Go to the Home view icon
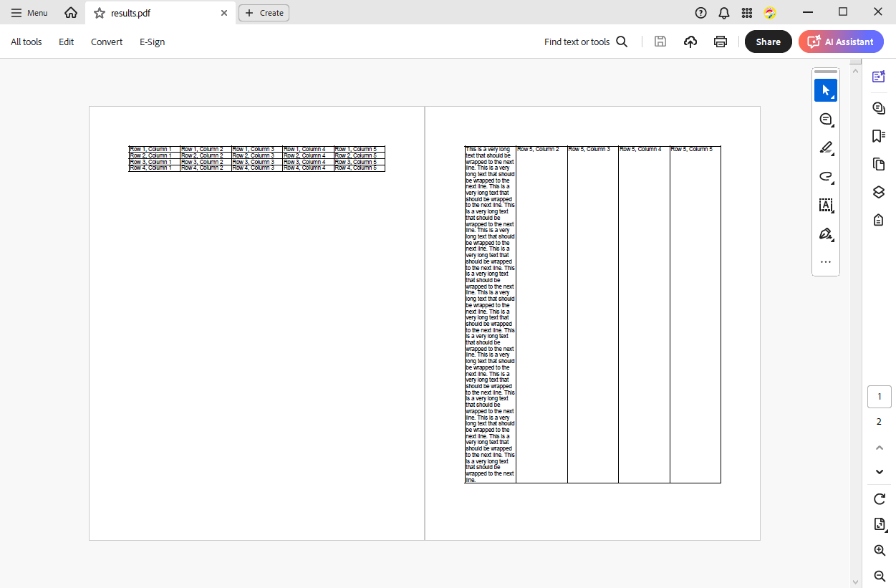 tap(71, 13)
